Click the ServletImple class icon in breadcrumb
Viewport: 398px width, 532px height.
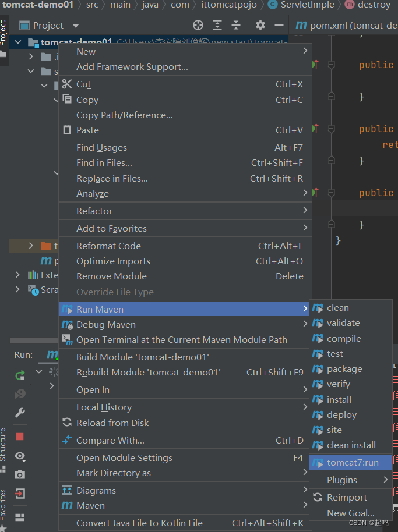(272, 5)
